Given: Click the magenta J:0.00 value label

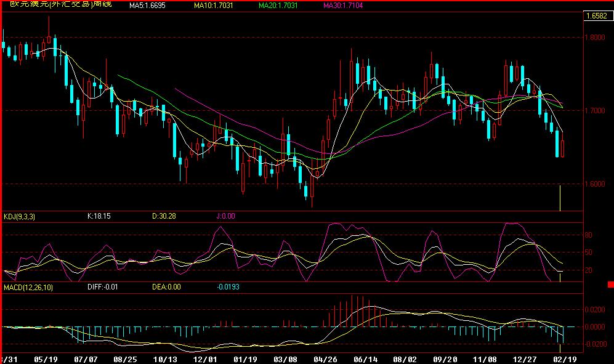Looking at the screenshot, I should click(225, 216).
